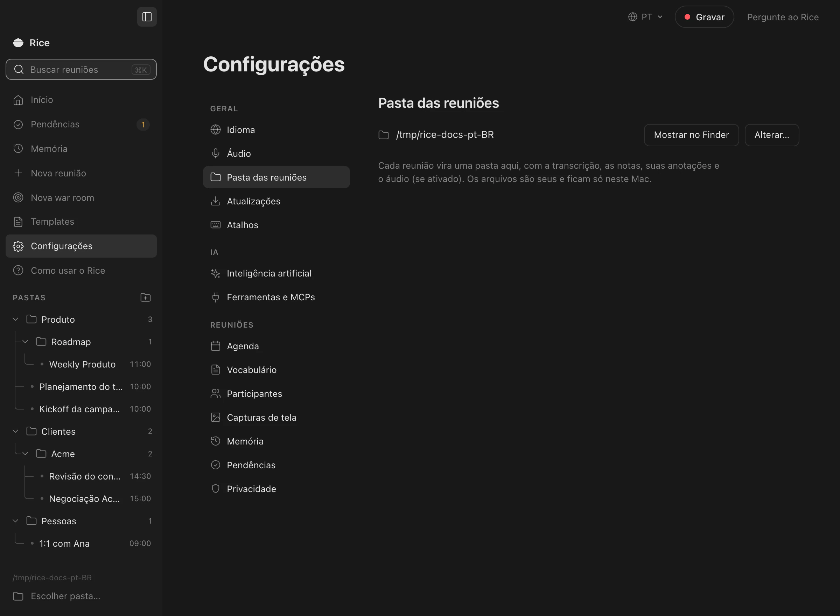The width and height of the screenshot is (840, 616).
Task: Click the history icon beside Memória in settings
Action: click(216, 441)
